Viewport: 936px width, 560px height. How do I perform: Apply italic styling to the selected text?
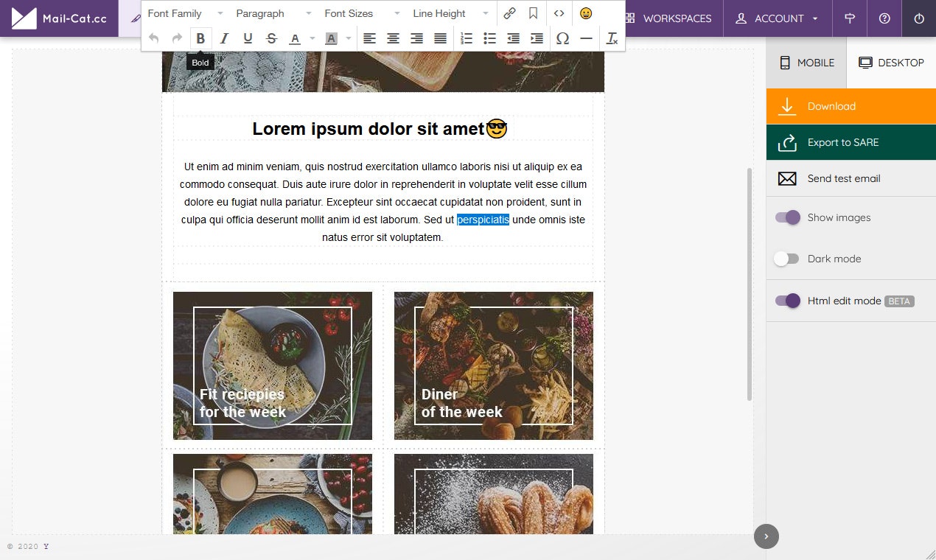(224, 38)
